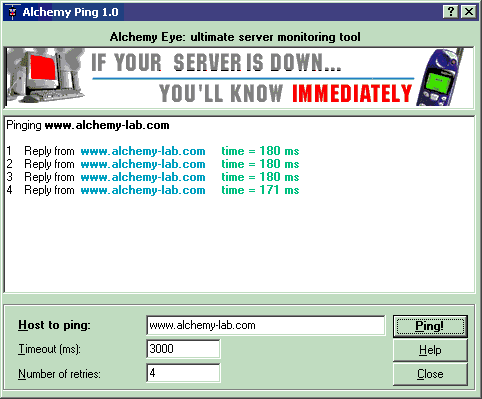Select reply row 4 host www.alchemy-lab.com
Screen dimensions: 482x399
pos(143,190)
